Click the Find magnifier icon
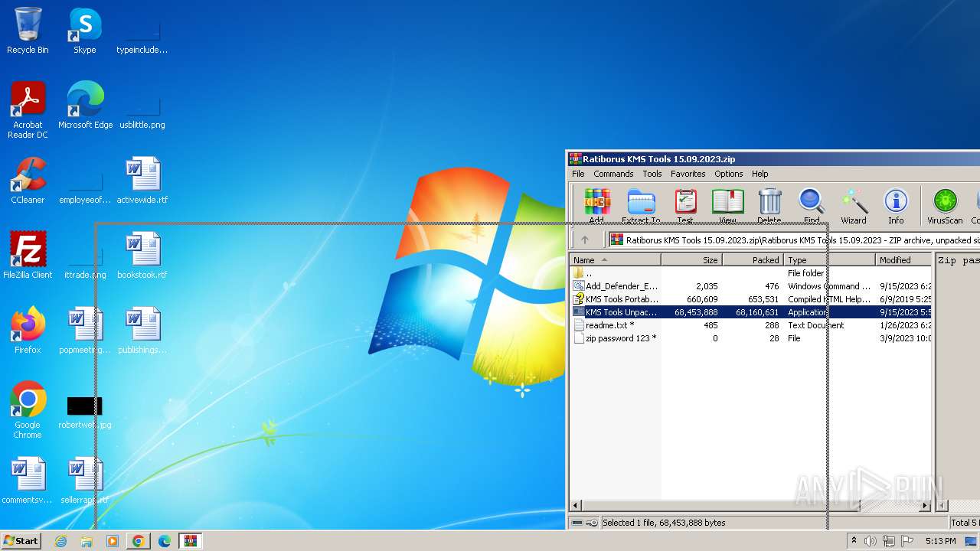 click(x=812, y=205)
